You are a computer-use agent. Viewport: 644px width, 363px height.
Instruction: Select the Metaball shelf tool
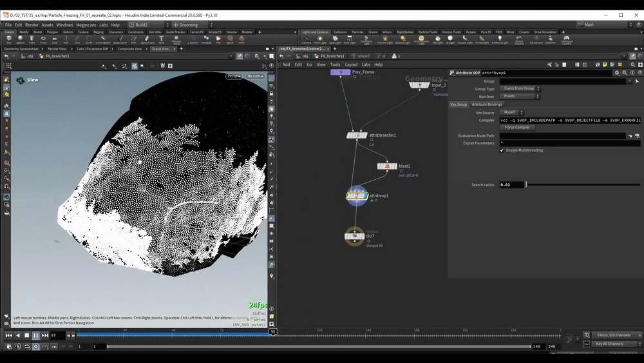pos(206,39)
